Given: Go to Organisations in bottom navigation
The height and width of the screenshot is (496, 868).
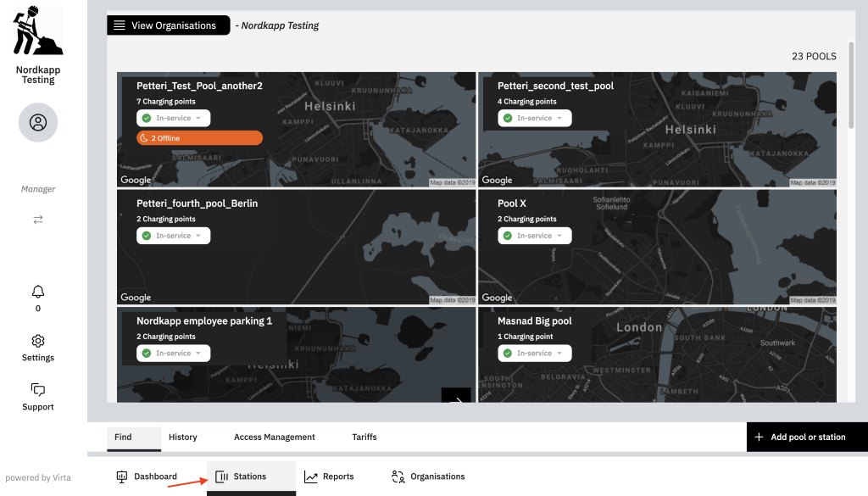Looking at the screenshot, I should pyautogui.click(x=428, y=476).
